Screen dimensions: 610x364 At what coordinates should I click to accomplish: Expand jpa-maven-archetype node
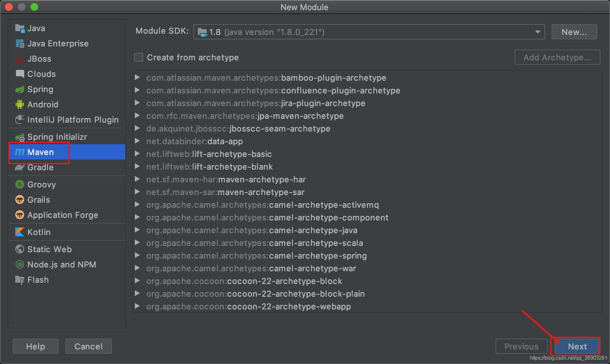137,116
